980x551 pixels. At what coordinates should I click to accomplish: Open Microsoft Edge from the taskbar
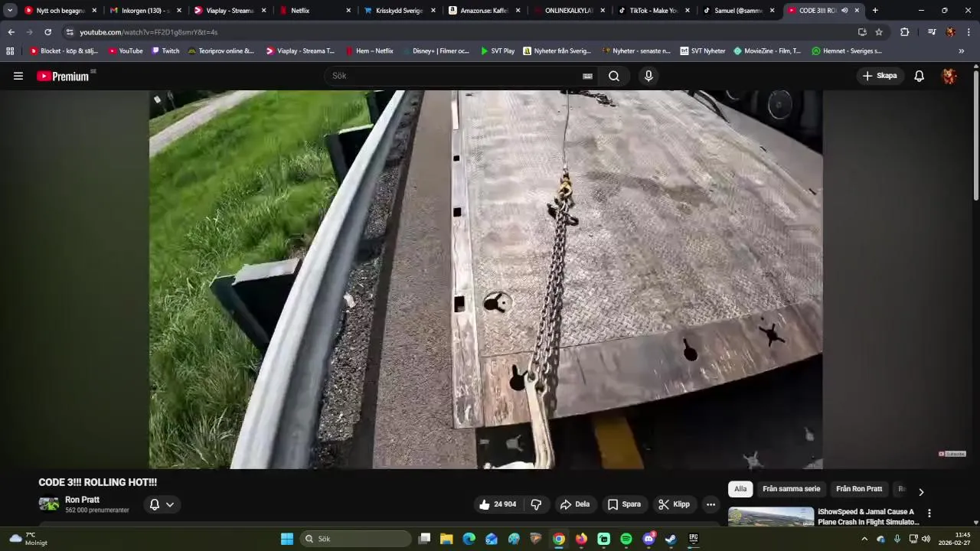(469, 539)
